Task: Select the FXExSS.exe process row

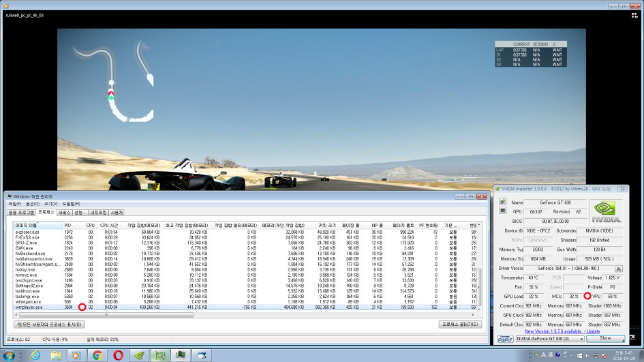Action: (245, 237)
